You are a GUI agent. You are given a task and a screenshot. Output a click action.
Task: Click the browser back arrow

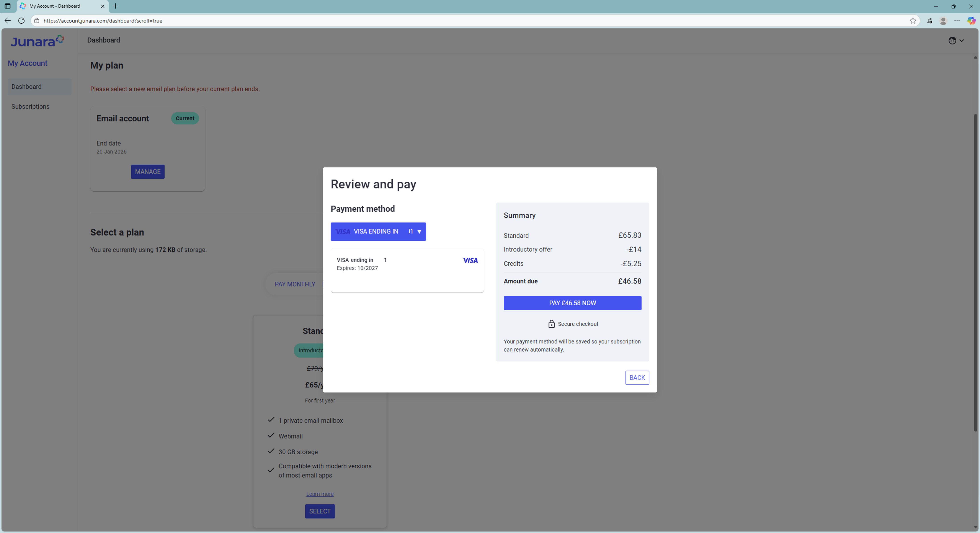coord(8,20)
